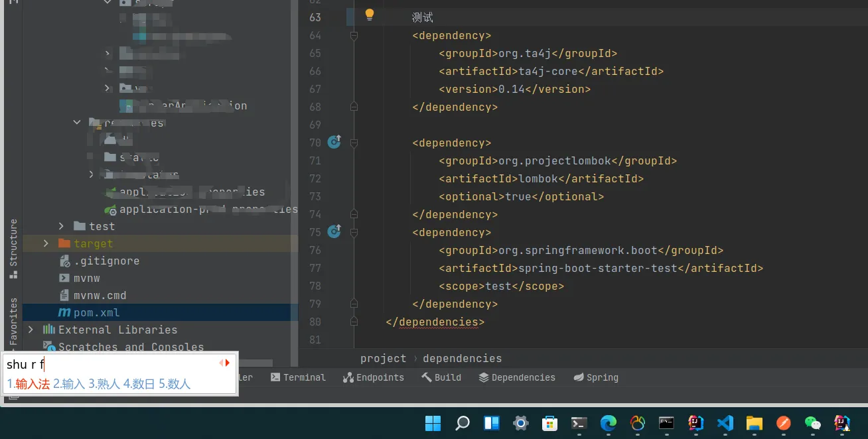This screenshot has height=439, width=868.
Task: Open Visual Studio Code from the taskbar
Action: tap(725, 423)
